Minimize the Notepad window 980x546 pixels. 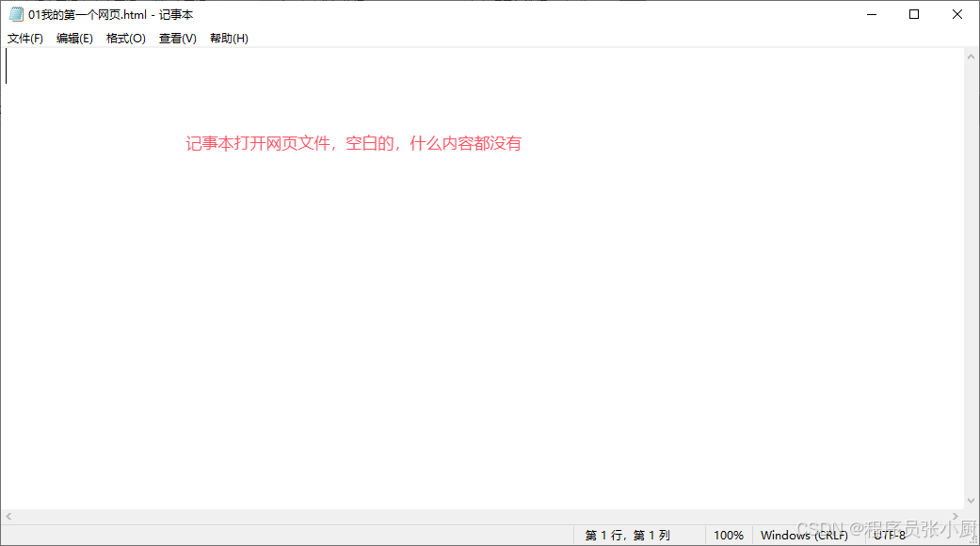point(872,14)
